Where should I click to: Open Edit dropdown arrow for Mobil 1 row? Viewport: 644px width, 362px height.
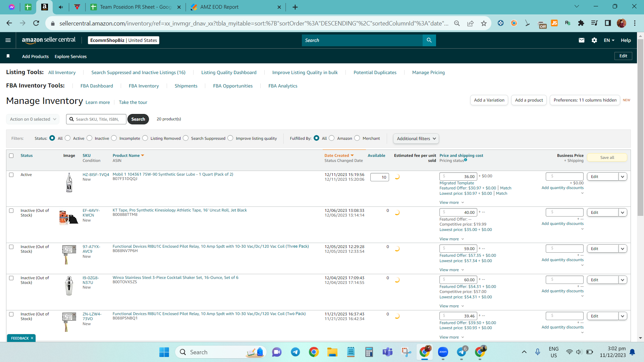tap(623, 177)
